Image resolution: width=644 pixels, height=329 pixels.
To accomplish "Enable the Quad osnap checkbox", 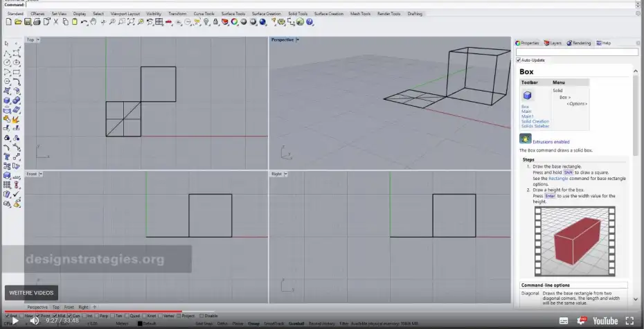I will 127,316.
